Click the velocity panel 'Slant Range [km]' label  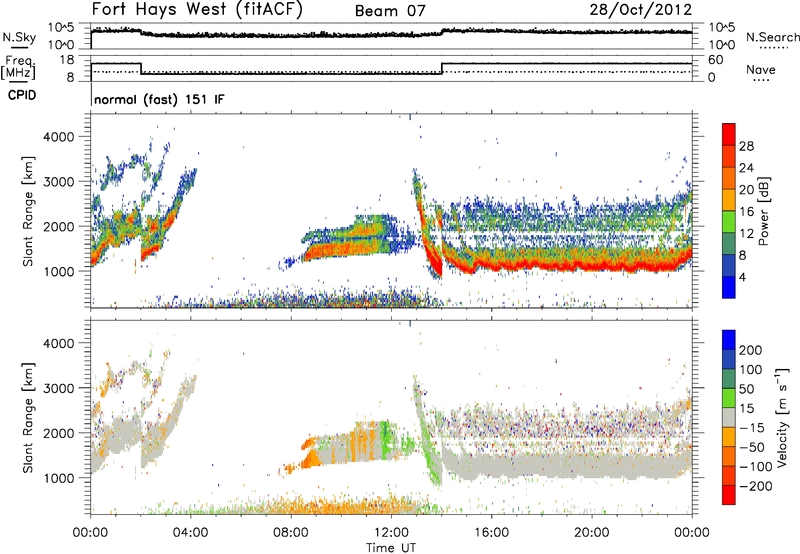28,417
